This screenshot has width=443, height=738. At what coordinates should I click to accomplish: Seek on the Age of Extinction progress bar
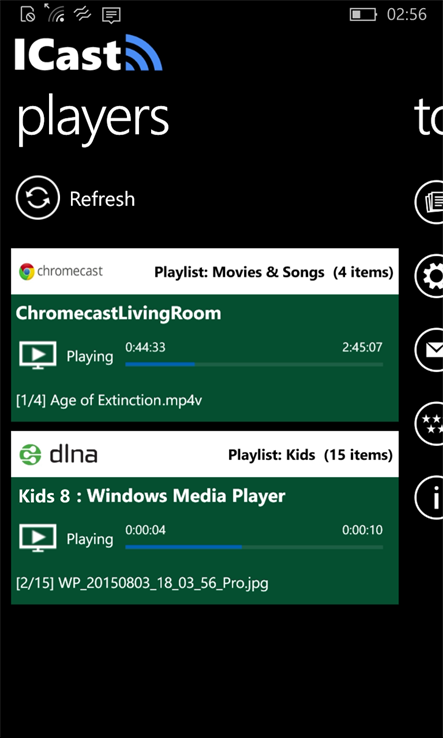coord(254,364)
